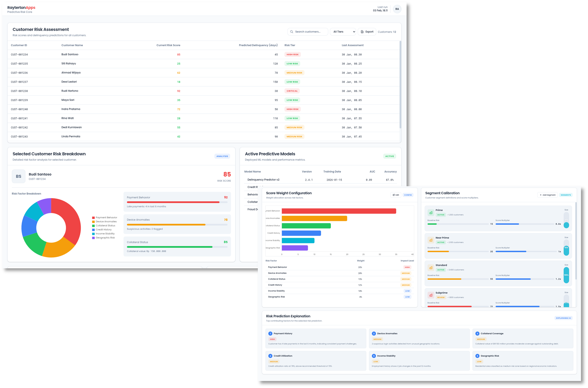The image size is (588, 388).
Task: Click the Export document icon
Action: (x=362, y=32)
